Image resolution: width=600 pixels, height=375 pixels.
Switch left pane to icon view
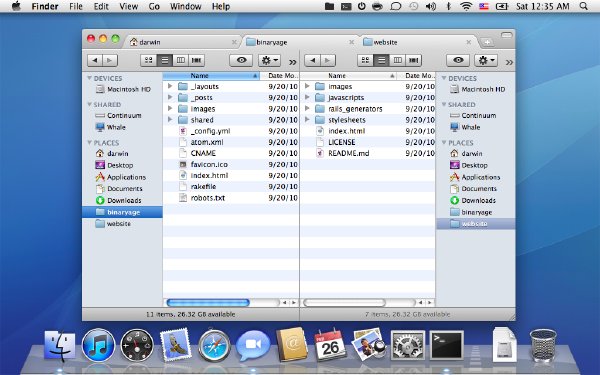[x=148, y=60]
